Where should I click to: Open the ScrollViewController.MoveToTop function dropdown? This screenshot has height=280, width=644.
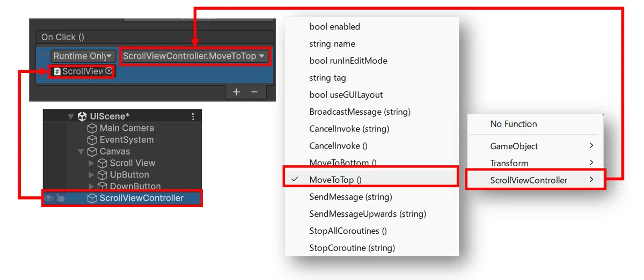[194, 56]
